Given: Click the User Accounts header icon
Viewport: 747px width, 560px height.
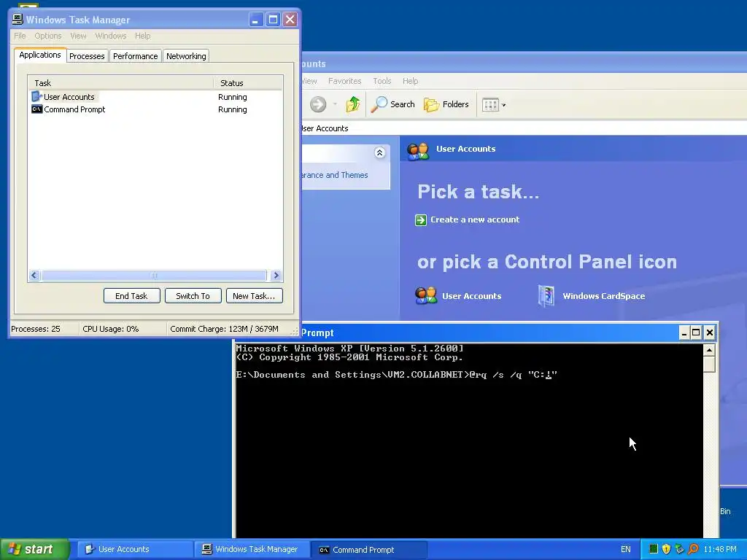Looking at the screenshot, I should (x=418, y=150).
